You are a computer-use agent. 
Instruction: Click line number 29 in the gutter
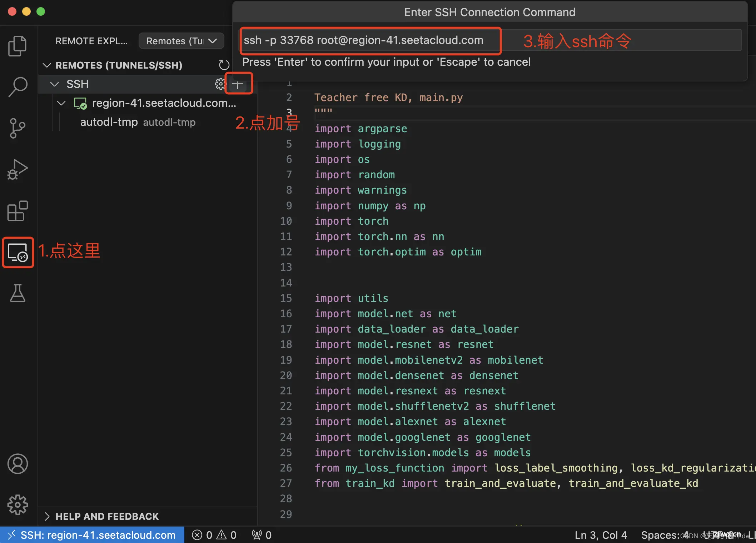pos(286,514)
